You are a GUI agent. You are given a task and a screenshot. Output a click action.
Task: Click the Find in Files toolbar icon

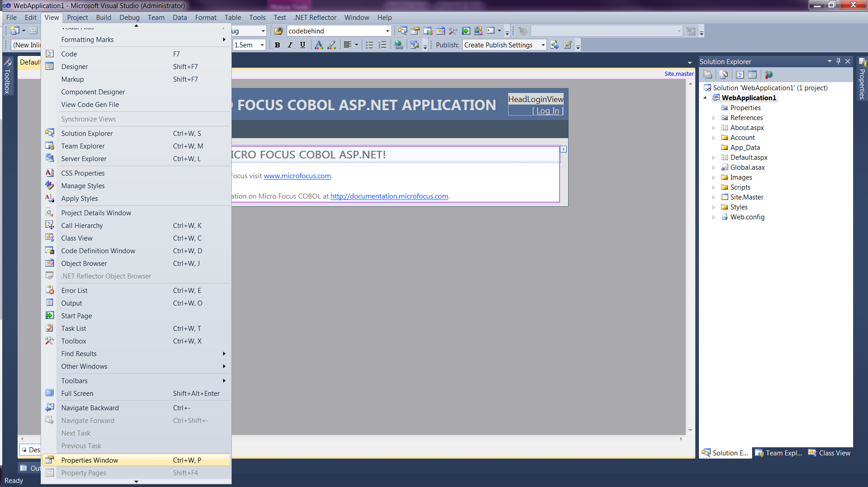(x=279, y=31)
